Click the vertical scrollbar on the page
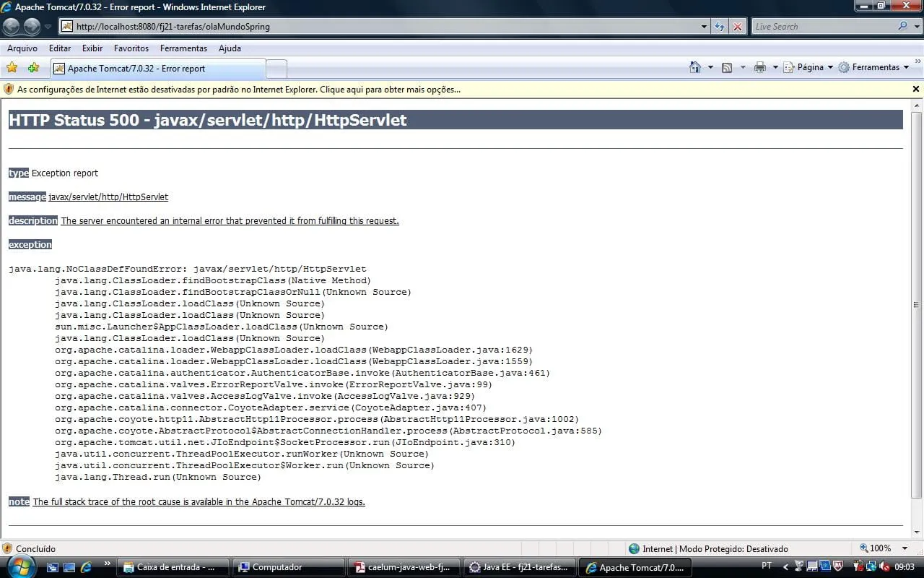 click(917, 305)
